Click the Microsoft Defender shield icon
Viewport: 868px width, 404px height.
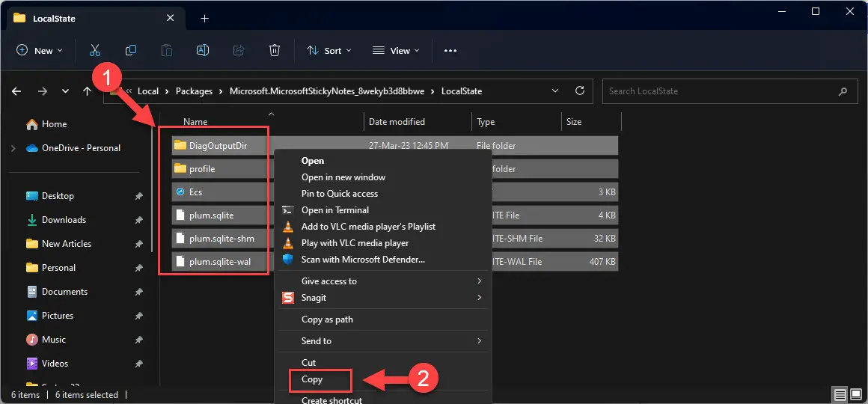(x=287, y=259)
